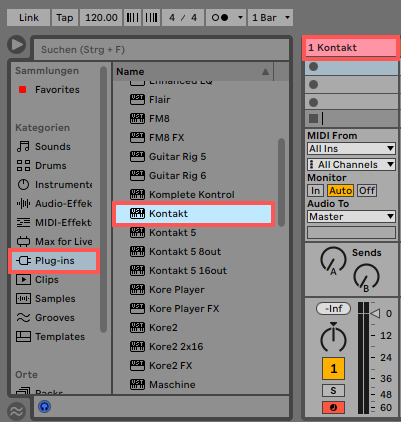
Task: Toggle the red arm recording button
Action: (x=333, y=407)
